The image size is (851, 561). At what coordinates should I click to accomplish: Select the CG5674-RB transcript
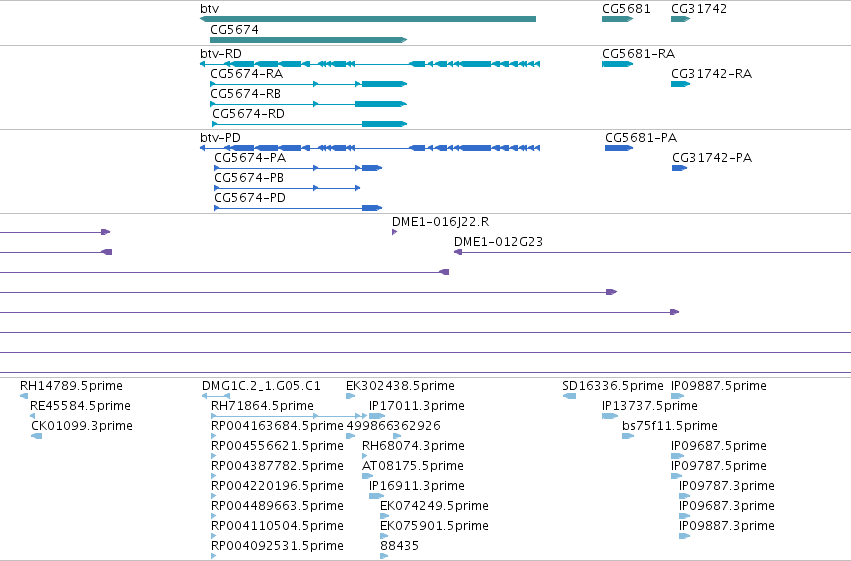coord(308,104)
